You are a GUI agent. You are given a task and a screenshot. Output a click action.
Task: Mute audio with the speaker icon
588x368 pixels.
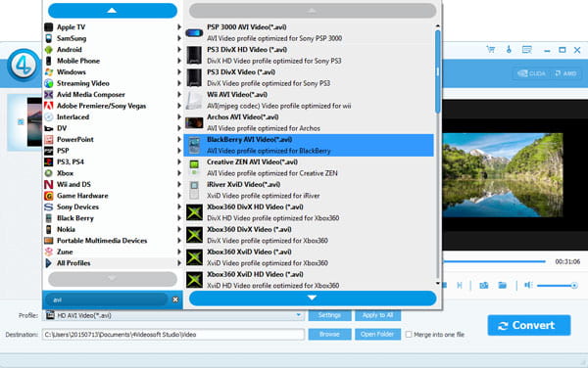[x=528, y=285]
